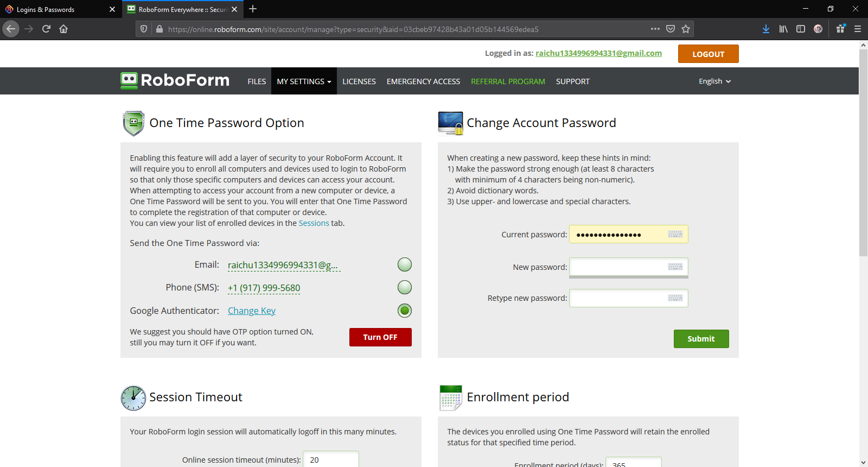
Task: Click the tracking protection shield icon
Action: 144,29
